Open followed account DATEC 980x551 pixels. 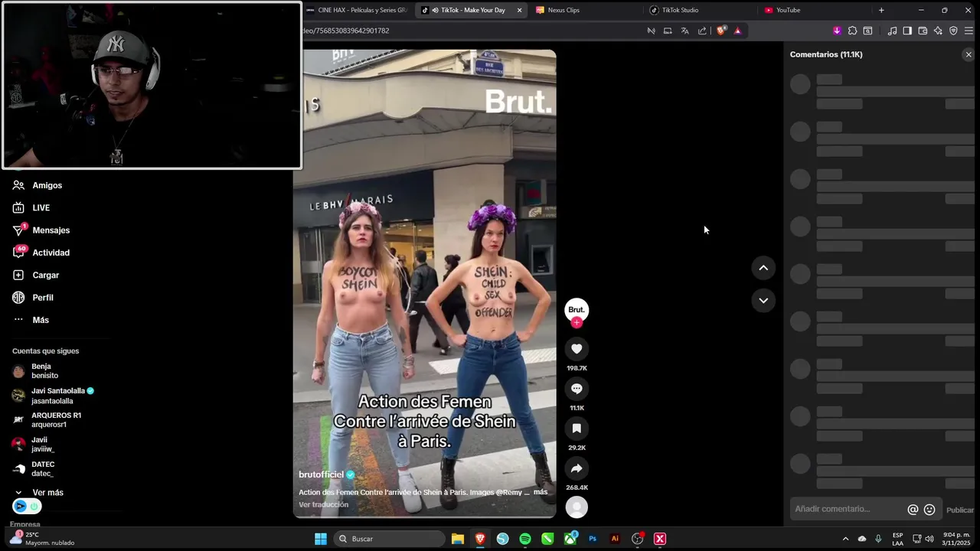pos(34,469)
